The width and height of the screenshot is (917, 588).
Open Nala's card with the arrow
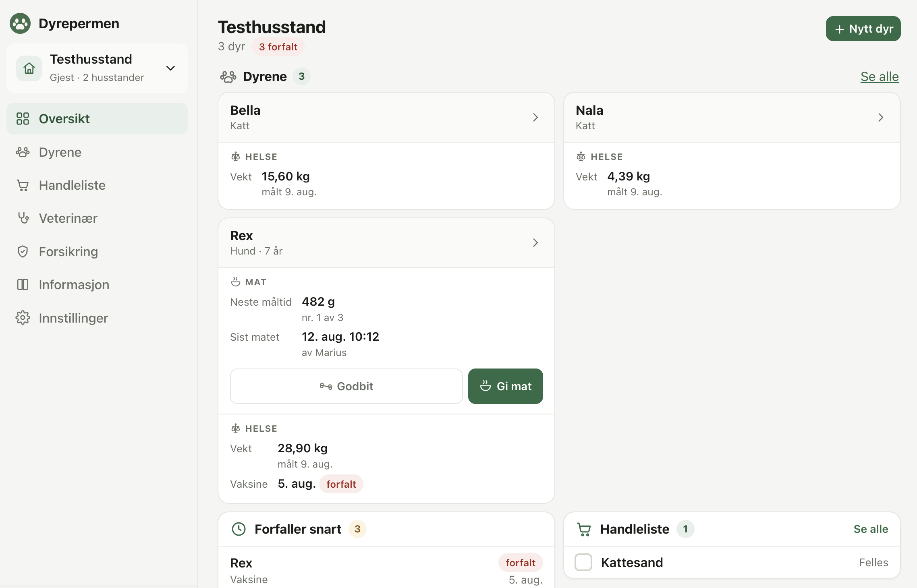pos(881,118)
